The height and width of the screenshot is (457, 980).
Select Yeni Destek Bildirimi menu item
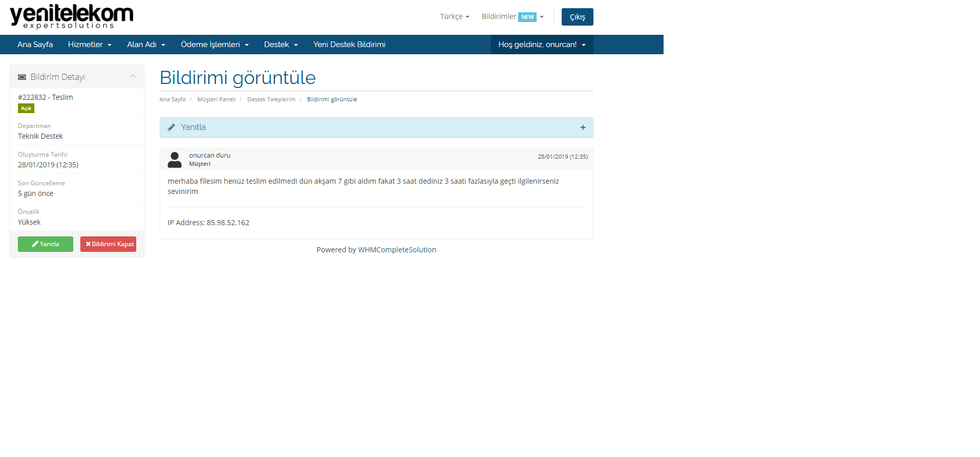(349, 45)
